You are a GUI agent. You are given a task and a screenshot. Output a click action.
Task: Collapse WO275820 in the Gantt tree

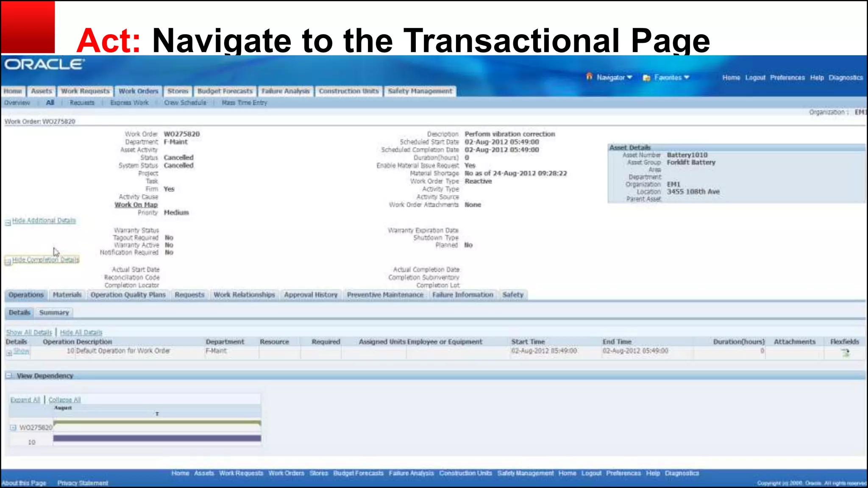pos(13,428)
